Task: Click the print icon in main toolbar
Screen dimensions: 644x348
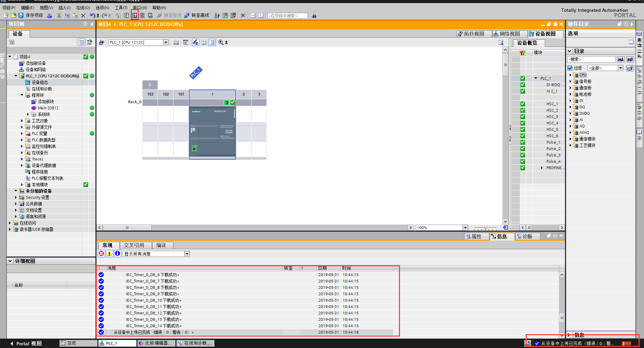Action: tap(49, 15)
